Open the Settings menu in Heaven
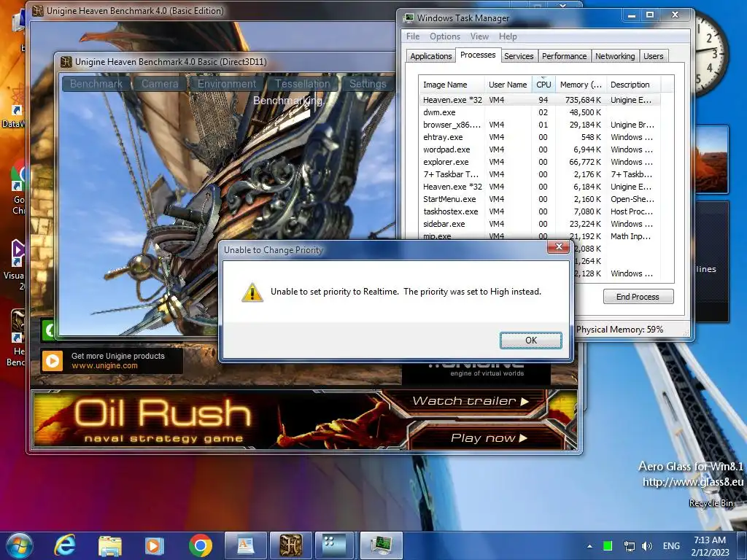Viewport: 747px width, 560px height. pos(368,84)
